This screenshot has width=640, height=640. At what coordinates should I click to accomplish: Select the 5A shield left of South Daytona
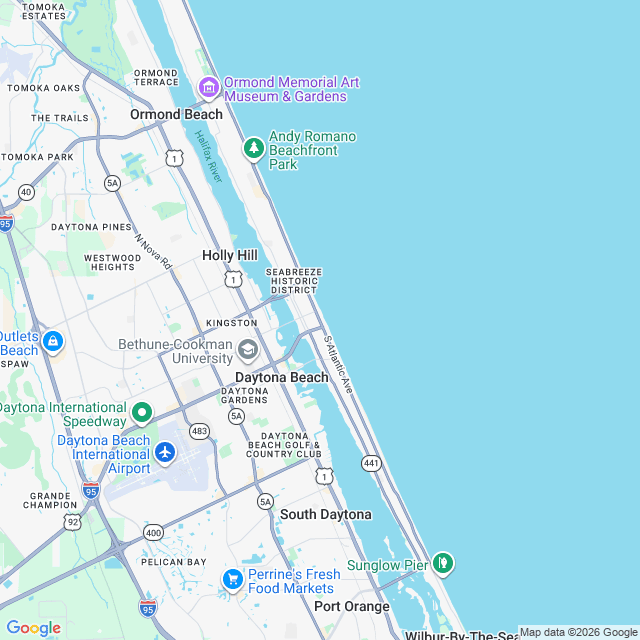point(265,502)
